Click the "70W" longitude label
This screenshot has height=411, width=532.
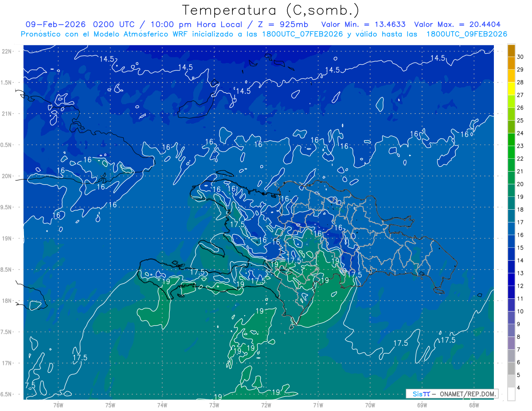coord(370,405)
